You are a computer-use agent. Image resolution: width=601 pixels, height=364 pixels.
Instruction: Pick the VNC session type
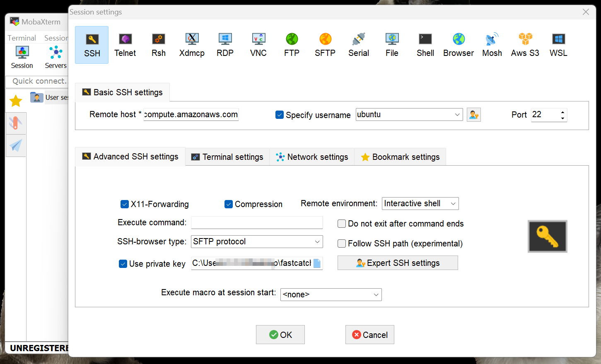click(x=258, y=45)
